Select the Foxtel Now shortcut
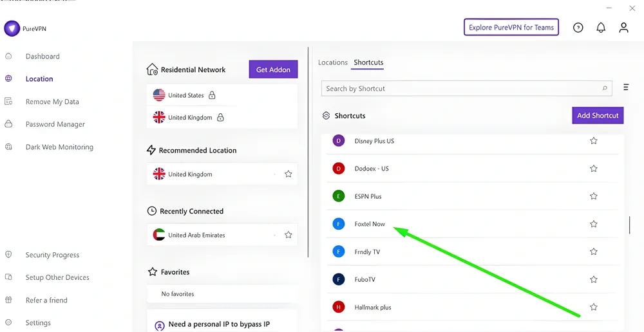Viewport: 644px width, 332px height. pyautogui.click(x=472, y=224)
